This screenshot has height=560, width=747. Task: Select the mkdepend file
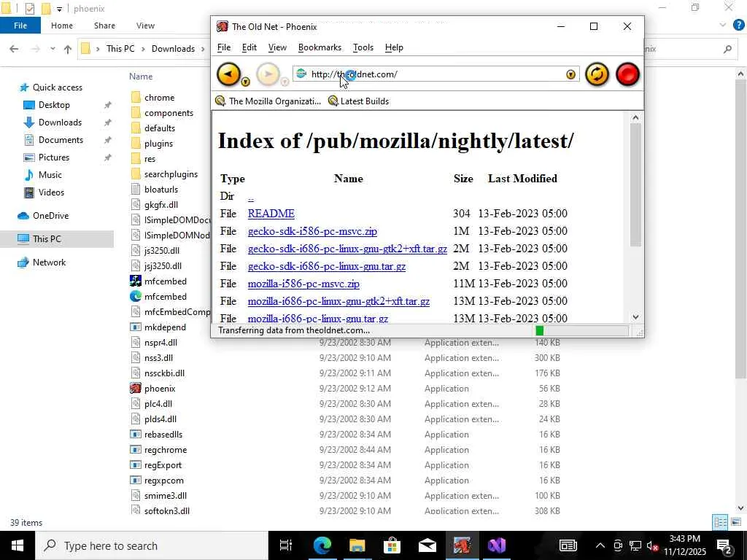tap(165, 327)
